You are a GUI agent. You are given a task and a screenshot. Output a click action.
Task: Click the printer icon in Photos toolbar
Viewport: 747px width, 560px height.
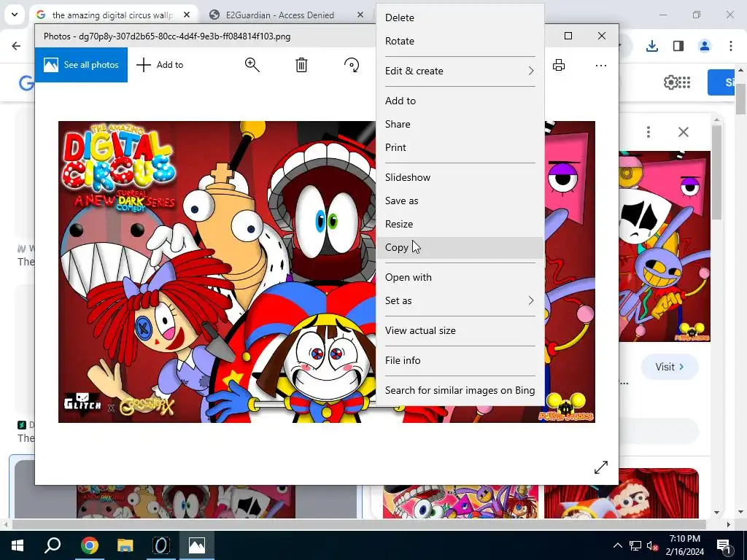[558, 65]
